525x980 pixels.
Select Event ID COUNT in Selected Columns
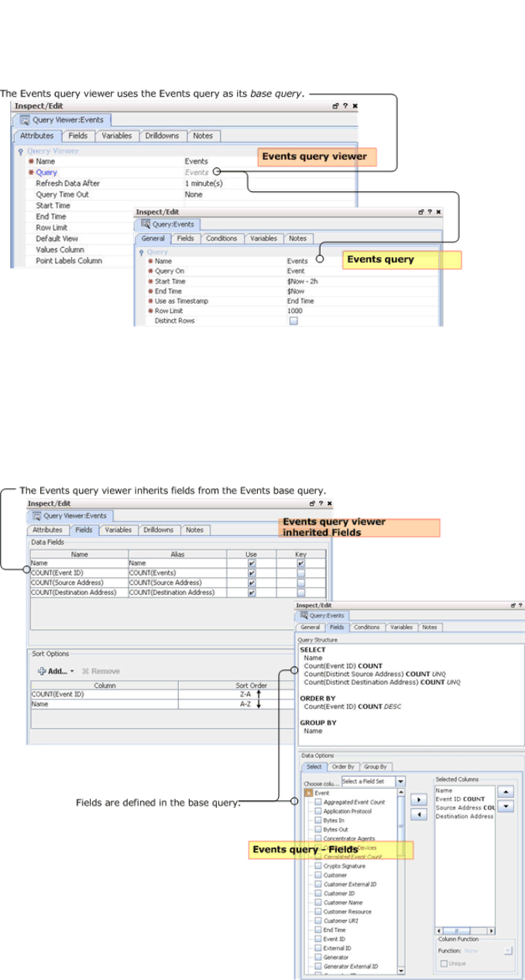pos(460,798)
